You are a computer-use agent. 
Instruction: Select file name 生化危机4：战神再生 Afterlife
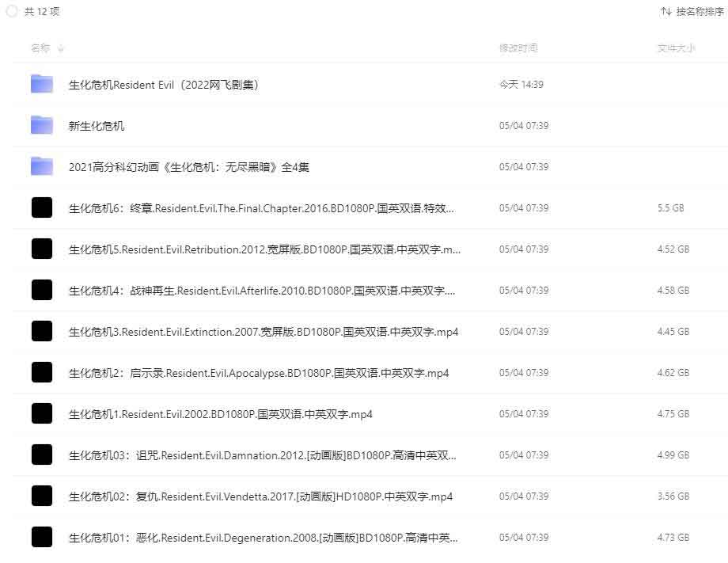[x=262, y=291]
